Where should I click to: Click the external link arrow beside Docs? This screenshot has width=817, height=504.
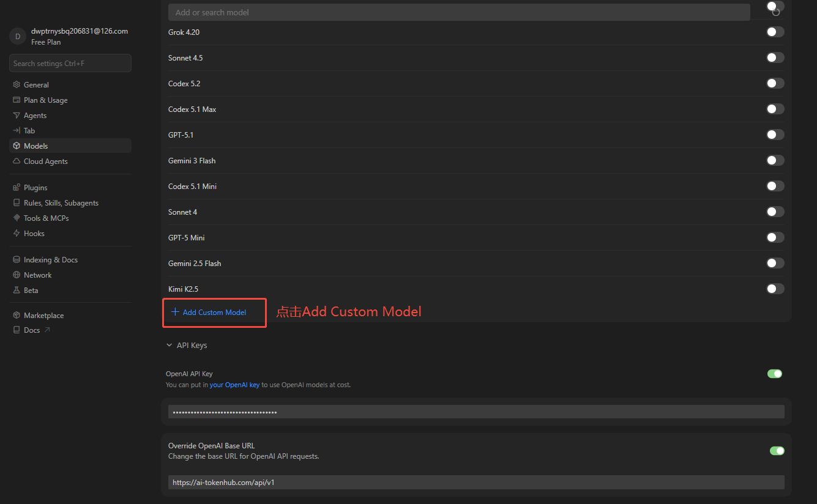(47, 330)
